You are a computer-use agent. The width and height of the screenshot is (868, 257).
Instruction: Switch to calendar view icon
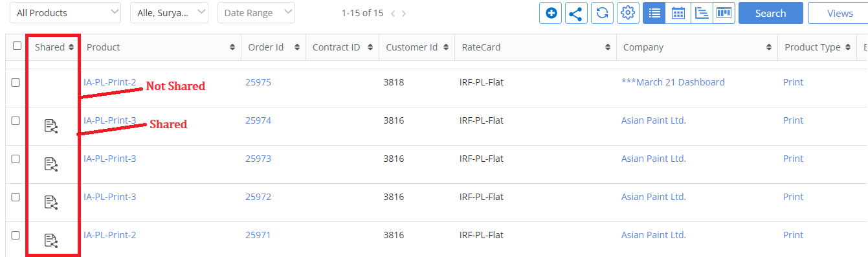click(678, 13)
